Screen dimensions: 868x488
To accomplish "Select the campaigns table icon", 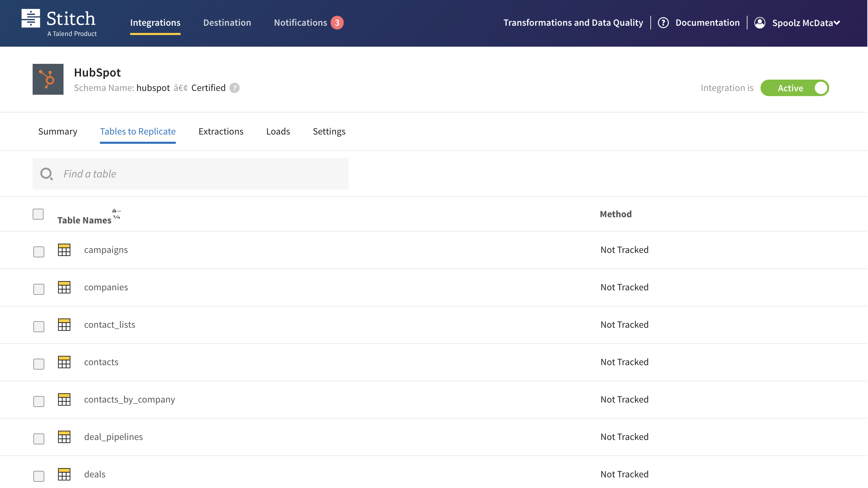I will pos(64,250).
